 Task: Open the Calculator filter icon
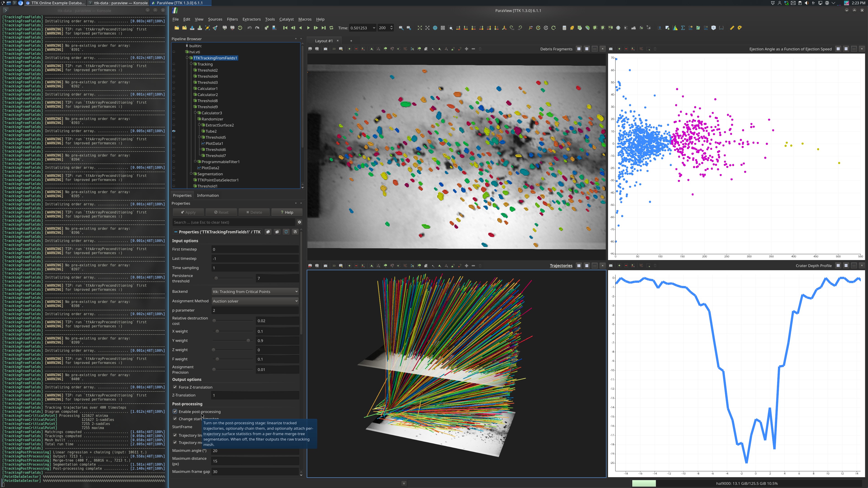click(564, 28)
